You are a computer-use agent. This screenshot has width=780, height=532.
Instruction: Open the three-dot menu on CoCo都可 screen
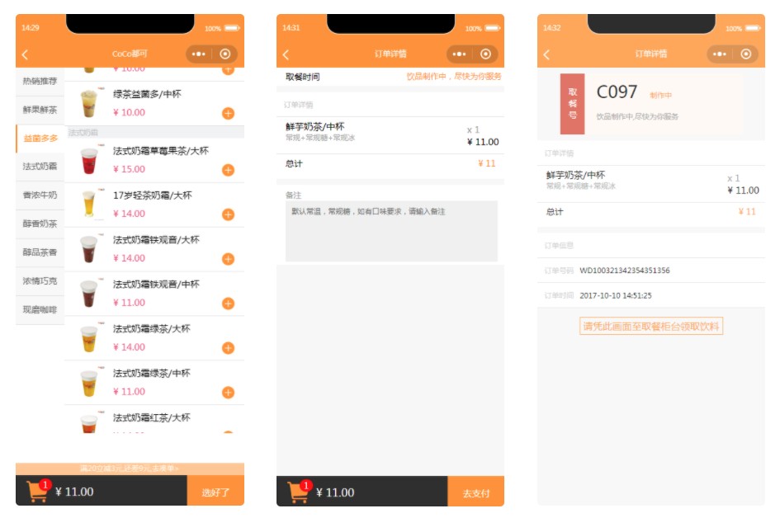198,54
